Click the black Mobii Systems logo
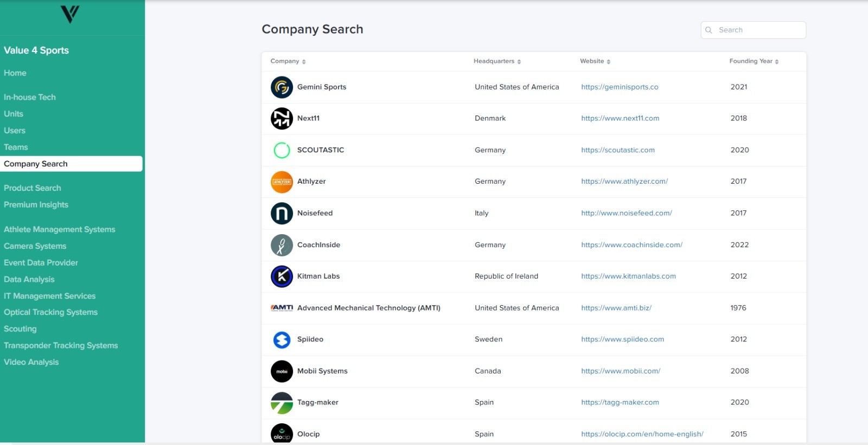Screen dimensions: 868x445 tap(282, 371)
